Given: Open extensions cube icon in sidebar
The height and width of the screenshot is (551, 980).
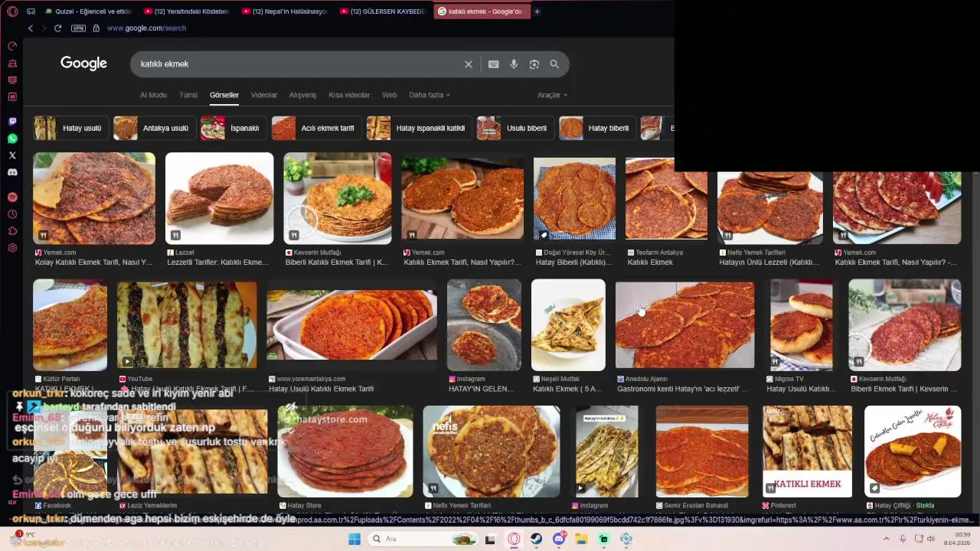Looking at the screenshot, I should [12, 231].
